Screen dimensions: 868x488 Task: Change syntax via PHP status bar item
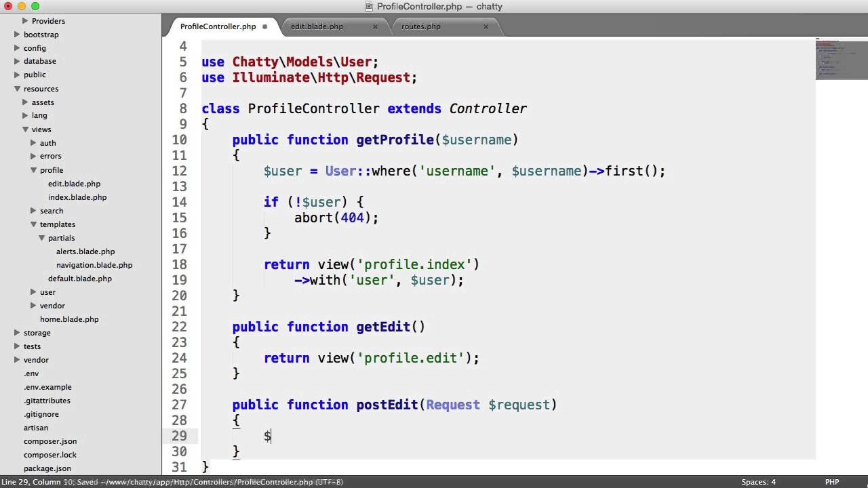click(832, 482)
